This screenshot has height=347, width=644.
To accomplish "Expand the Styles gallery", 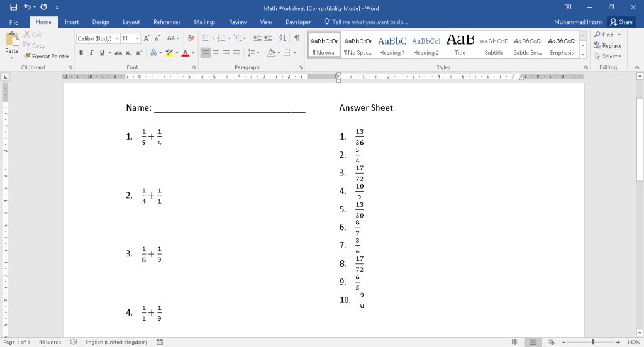I will tap(583, 55).
